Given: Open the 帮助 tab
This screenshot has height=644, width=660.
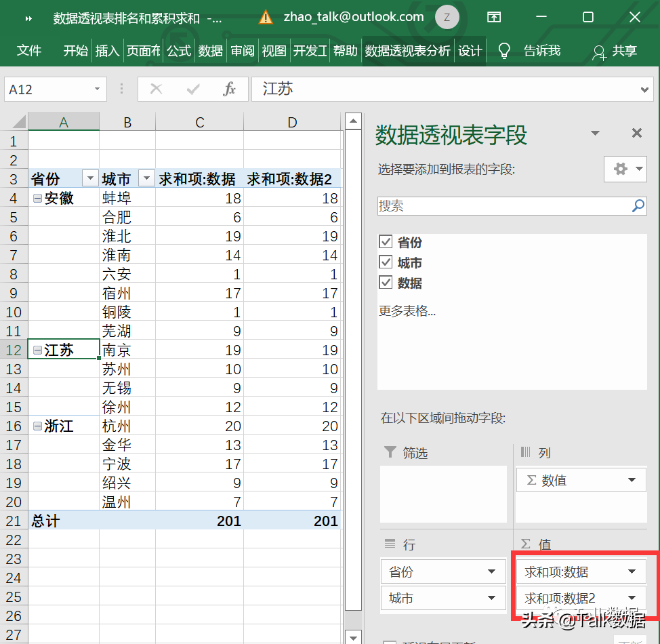Looking at the screenshot, I should [345, 51].
